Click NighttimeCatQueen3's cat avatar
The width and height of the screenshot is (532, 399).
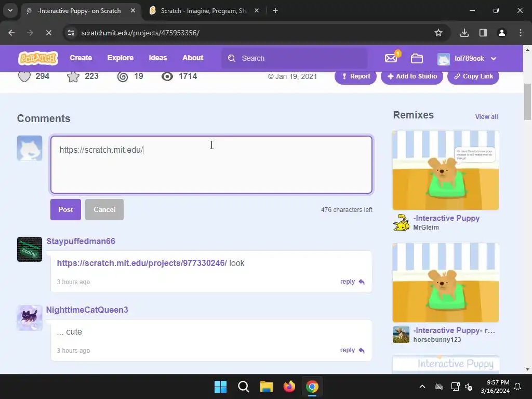[30, 318]
